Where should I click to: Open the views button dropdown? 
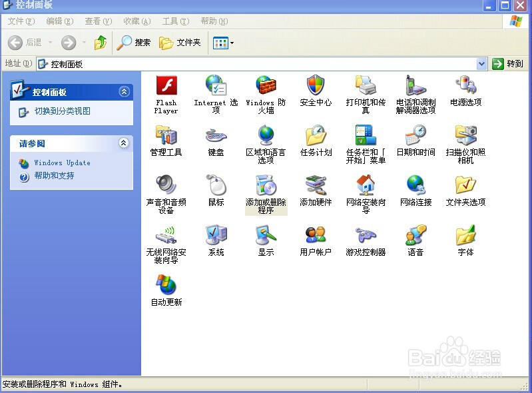[x=232, y=43]
